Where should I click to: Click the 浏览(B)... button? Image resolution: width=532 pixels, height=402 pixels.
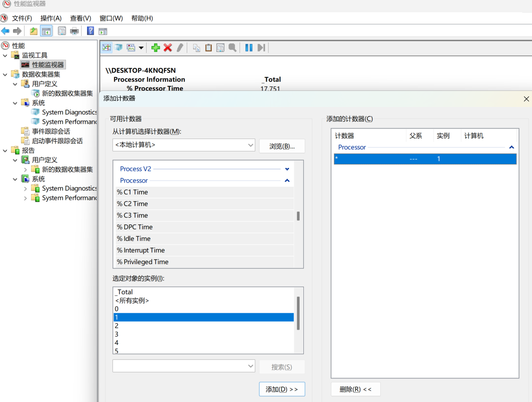[282, 146]
